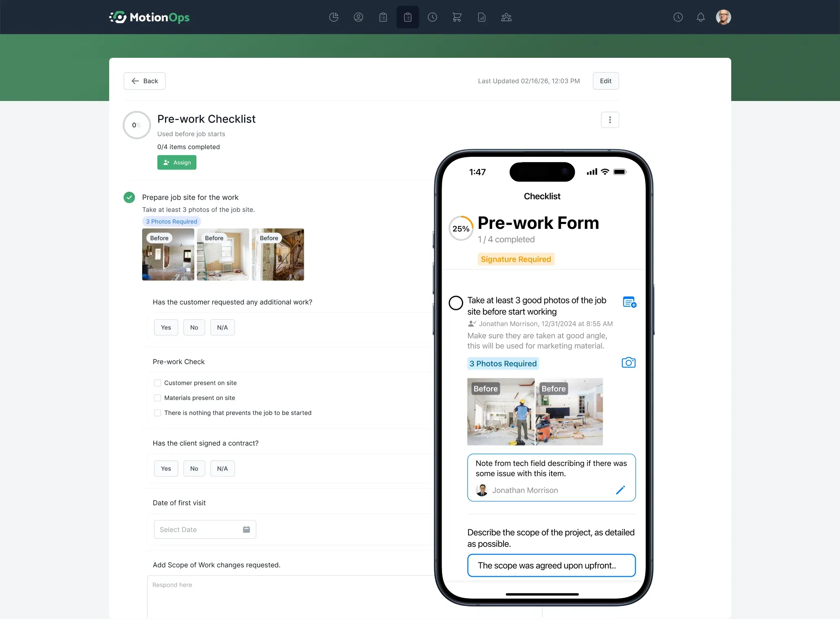Click the calendar icon in date field
This screenshot has width=840, height=619.
coord(246,529)
